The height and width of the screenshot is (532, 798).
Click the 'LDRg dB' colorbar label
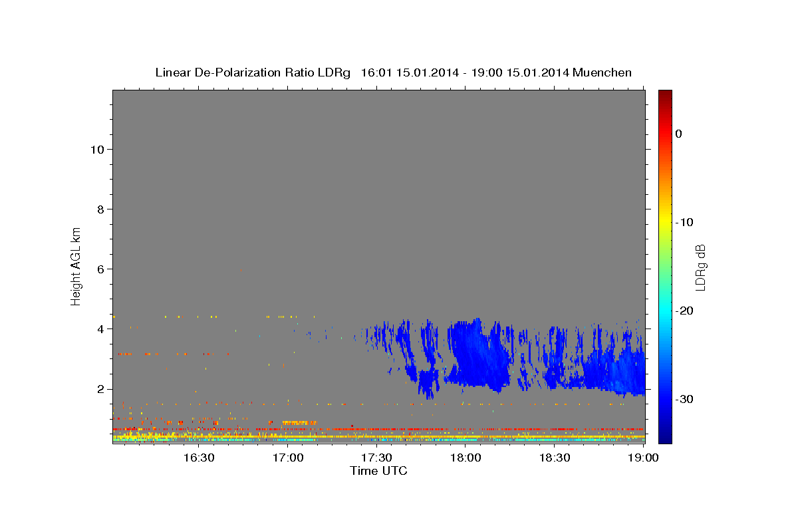[x=700, y=267]
